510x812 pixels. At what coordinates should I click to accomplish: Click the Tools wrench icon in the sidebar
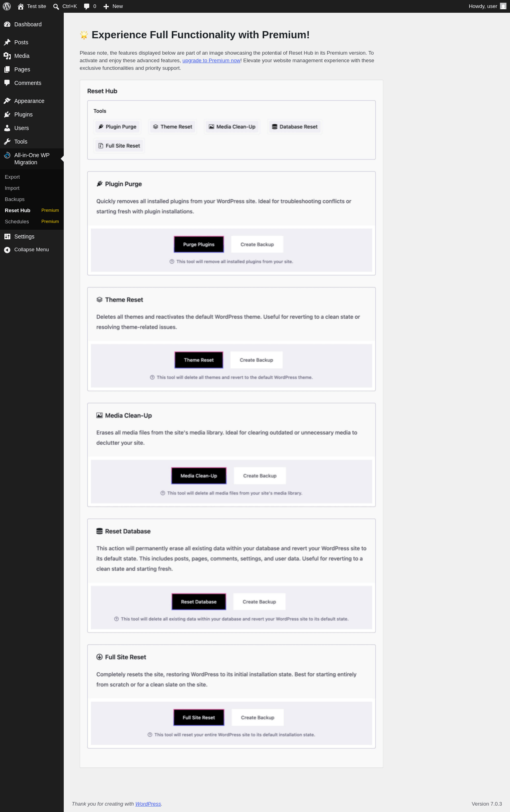pos(7,142)
